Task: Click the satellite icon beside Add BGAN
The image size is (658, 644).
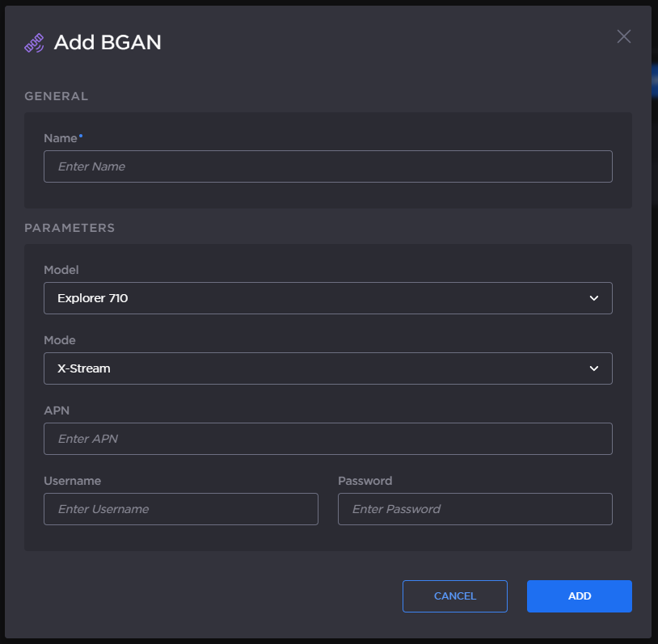Action: 34,43
